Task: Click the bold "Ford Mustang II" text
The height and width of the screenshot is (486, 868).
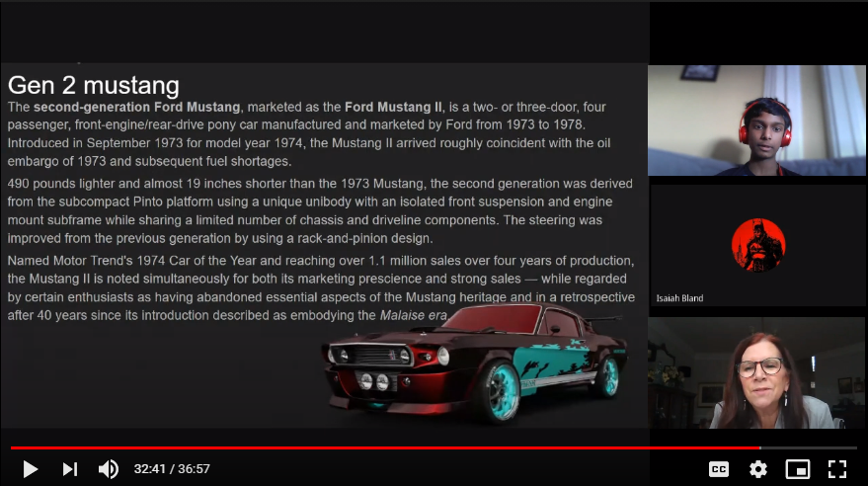Action: (x=395, y=107)
